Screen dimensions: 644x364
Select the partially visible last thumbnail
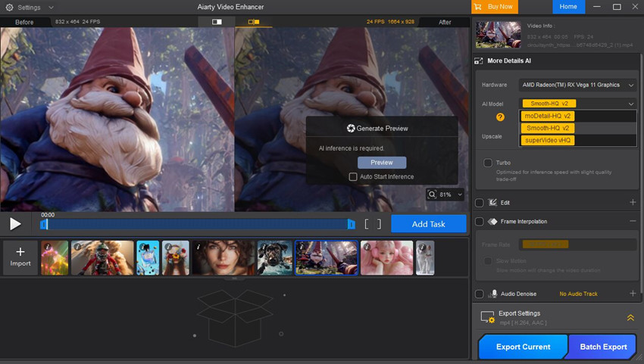pos(425,258)
